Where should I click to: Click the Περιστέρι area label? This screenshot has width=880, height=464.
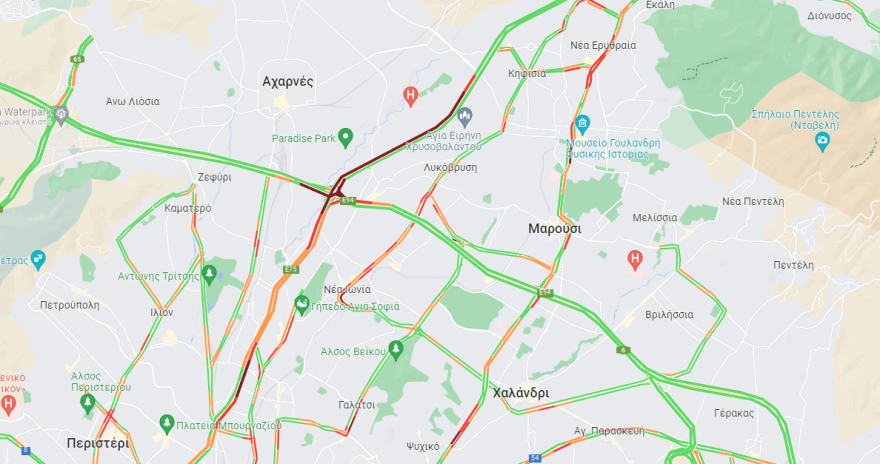coord(98,443)
